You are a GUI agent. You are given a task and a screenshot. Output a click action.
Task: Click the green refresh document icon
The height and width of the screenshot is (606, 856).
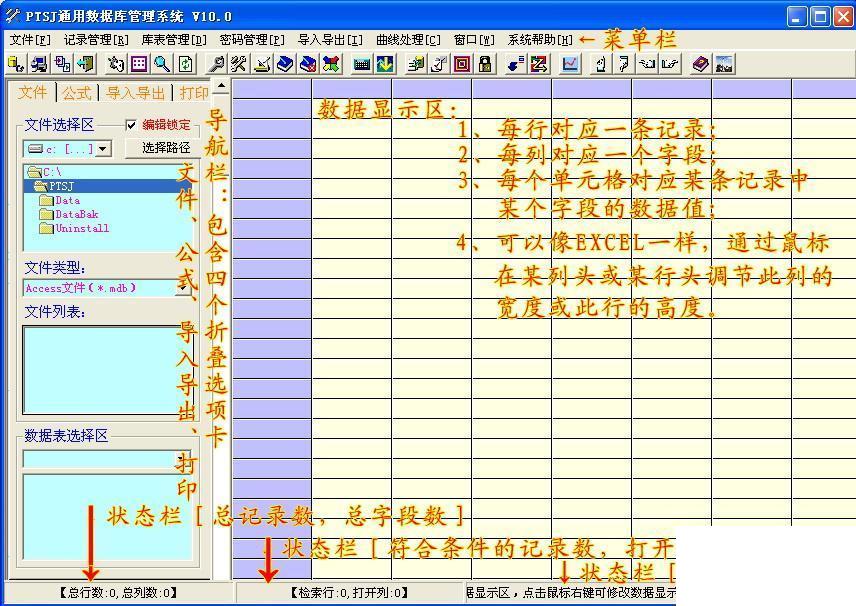(186, 64)
